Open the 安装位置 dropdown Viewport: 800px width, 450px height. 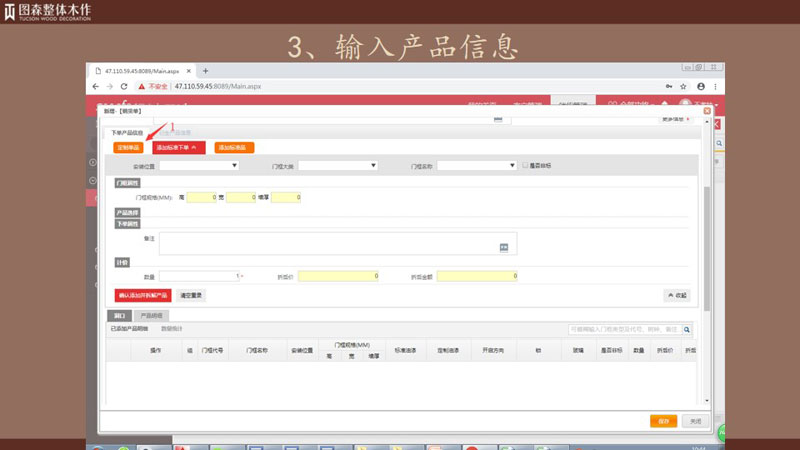click(192, 165)
